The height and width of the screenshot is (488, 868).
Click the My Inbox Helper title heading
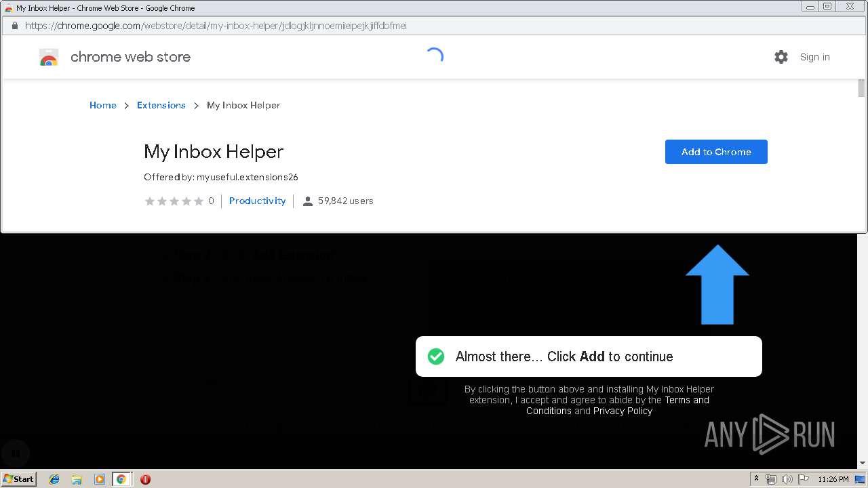[214, 151]
